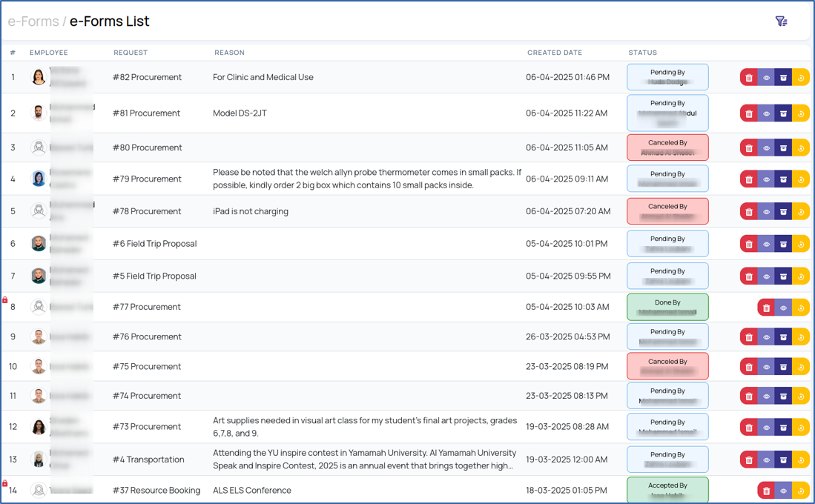Click the Status column header
Image resolution: width=815 pixels, height=504 pixels.
click(642, 53)
